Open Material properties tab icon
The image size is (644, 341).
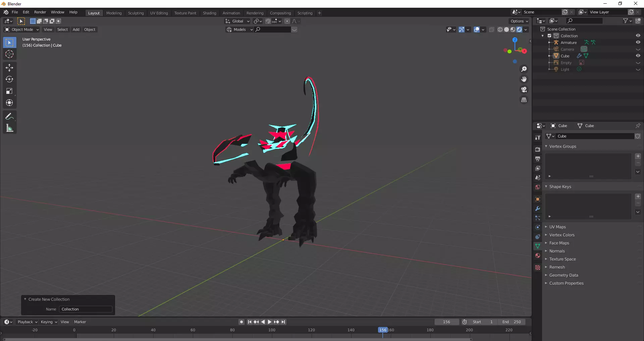pos(538,255)
